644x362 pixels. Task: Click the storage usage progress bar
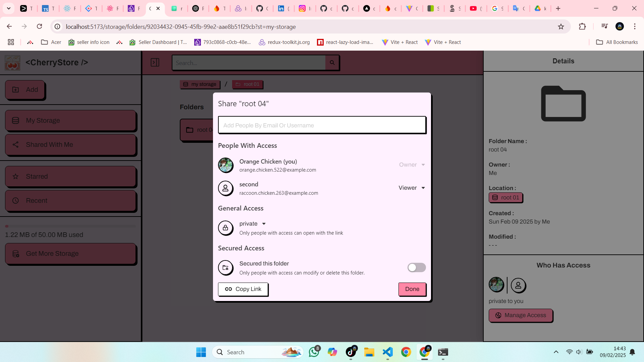click(x=70, y=226)
